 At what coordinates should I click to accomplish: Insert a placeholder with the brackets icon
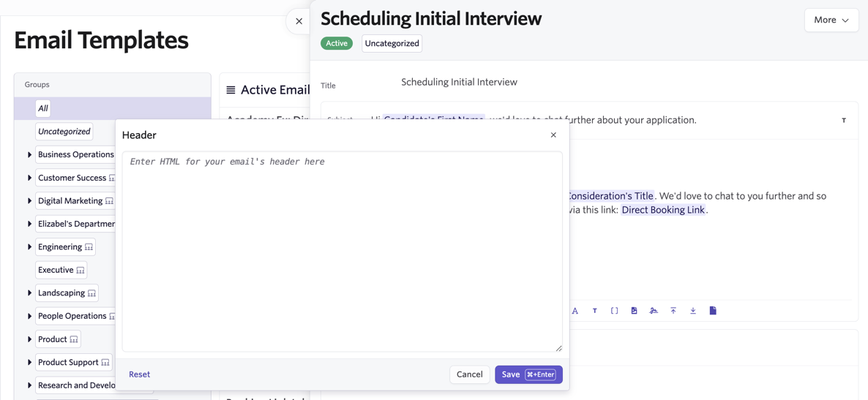(x=615, y=311)
